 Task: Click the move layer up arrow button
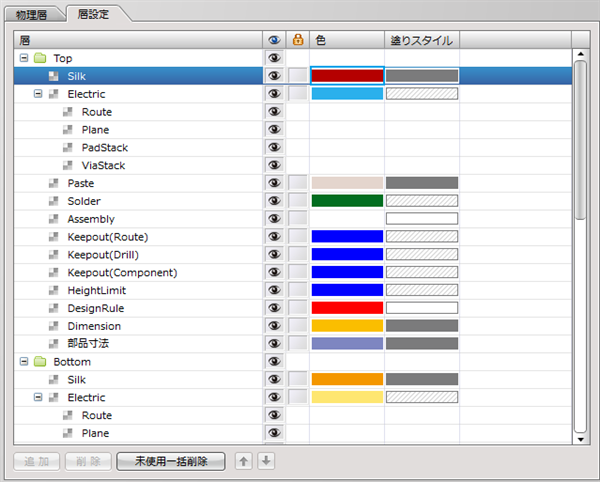[243, 461]
